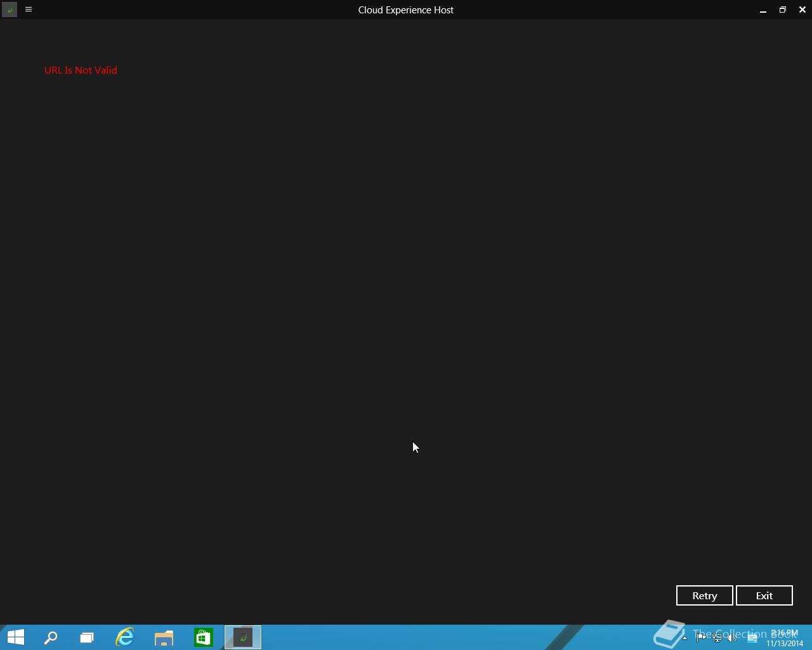
Task: Open the notifications tray icon
Action: pyautogui.click(x=752, y=638)
